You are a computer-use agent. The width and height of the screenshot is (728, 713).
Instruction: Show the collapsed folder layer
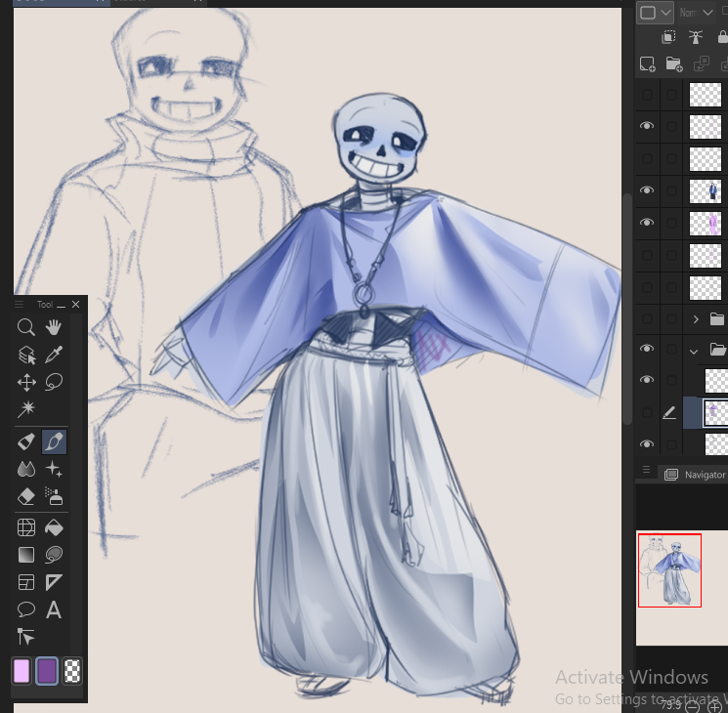(x=647, y=319)
